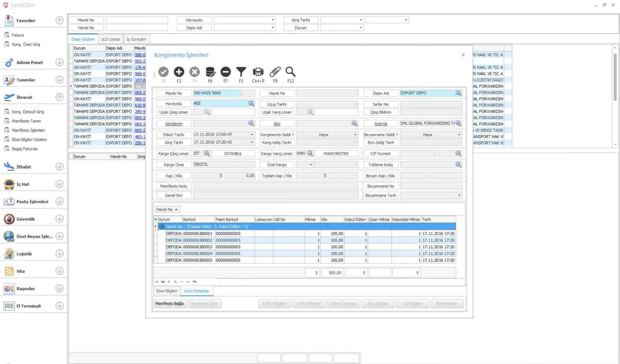Screen dimensions: 620x364
Task: Click the F7 delete minus icon
Action: (226, 72)
